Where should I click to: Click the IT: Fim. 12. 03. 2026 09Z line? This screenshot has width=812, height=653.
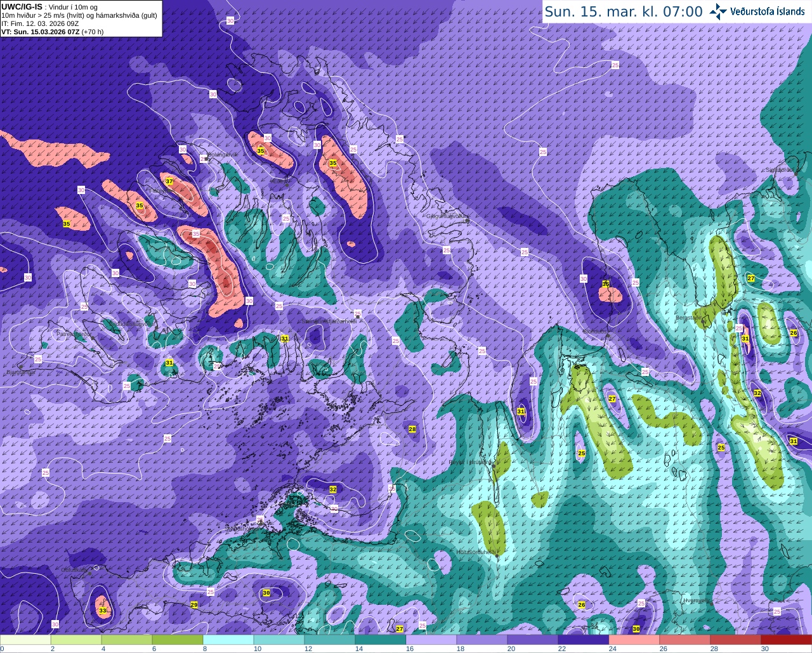40,23
